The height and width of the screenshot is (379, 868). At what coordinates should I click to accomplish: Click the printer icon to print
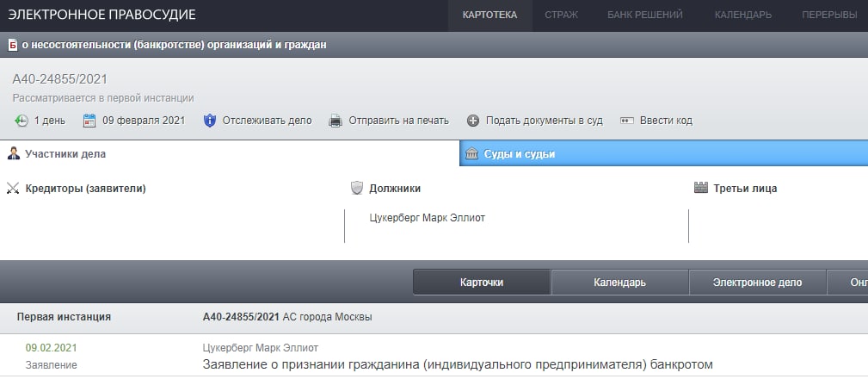[336, 121]
